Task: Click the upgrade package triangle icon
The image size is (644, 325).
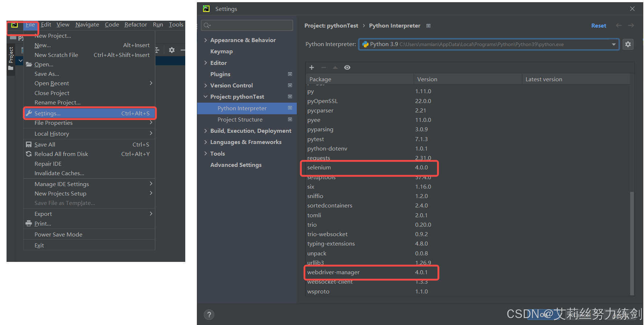Action: (x=335, y=67)
